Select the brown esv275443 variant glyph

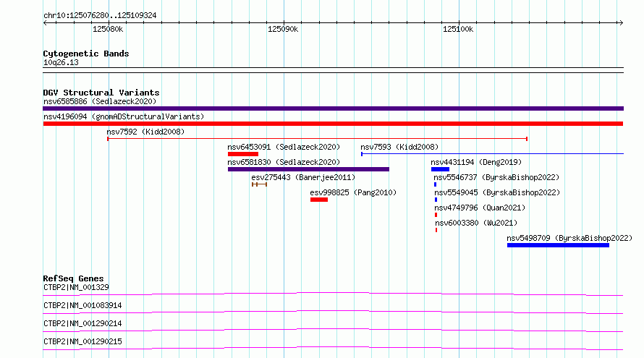pyautogui.click(x=260, y=184)
